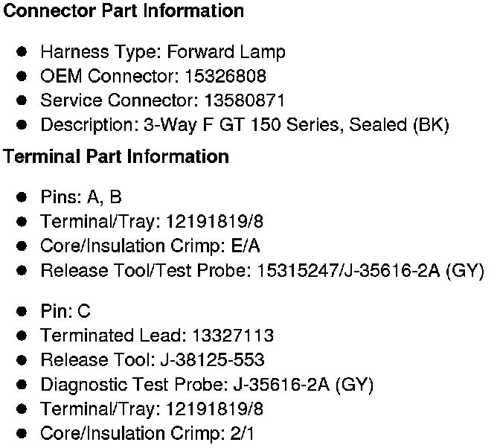Image resolution: width=500 pixels, height=448 pixels.
Task: Click the bullet beside Pin: C
Action: 22,311
